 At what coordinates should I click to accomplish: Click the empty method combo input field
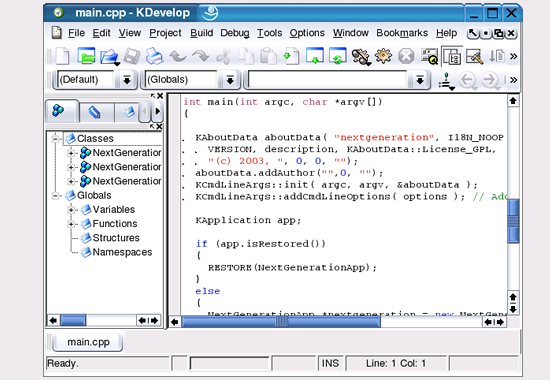point(328,80)
